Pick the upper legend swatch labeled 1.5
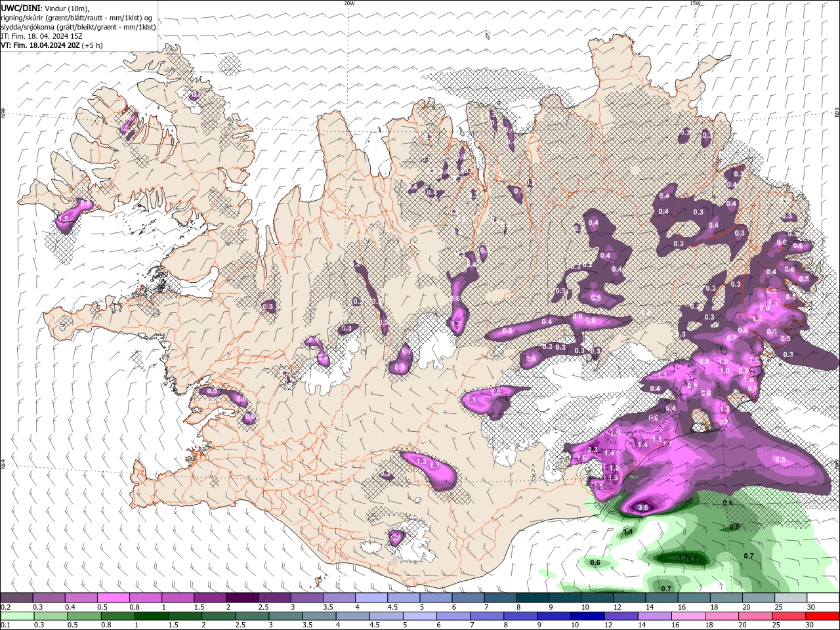Viewport: 840px width, 630px height. pyautogui.click(x=210, y=598)
